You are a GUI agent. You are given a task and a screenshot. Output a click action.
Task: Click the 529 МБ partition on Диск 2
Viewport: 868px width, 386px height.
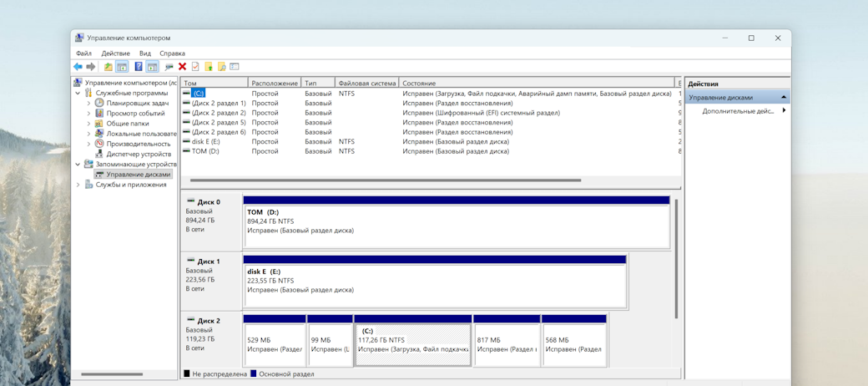pos(275,340)
